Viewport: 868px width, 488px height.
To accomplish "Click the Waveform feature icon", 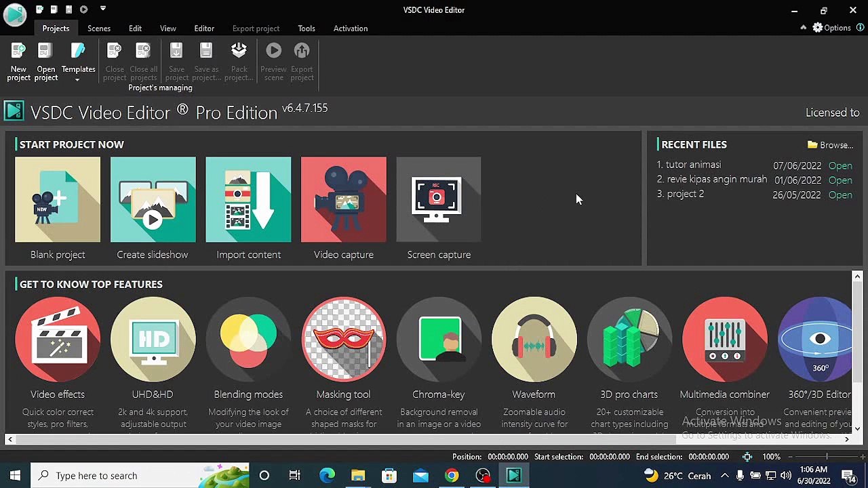I will [x=534, y=340].
